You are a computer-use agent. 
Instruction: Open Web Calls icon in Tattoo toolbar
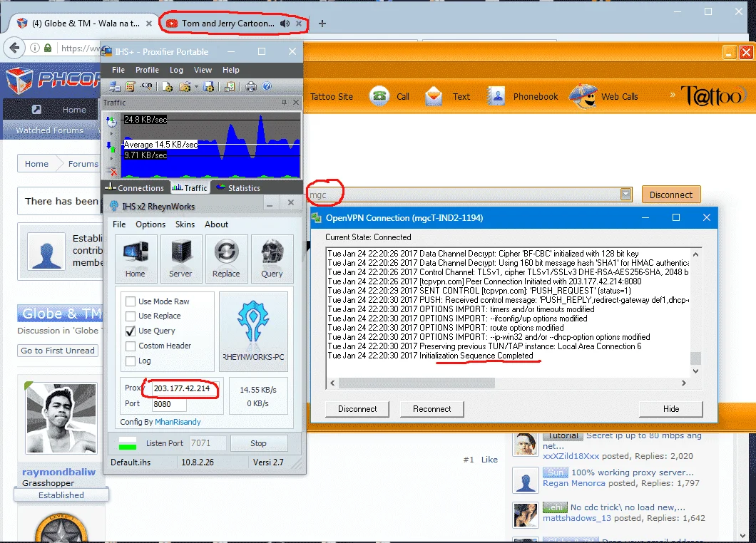(583, 96)
